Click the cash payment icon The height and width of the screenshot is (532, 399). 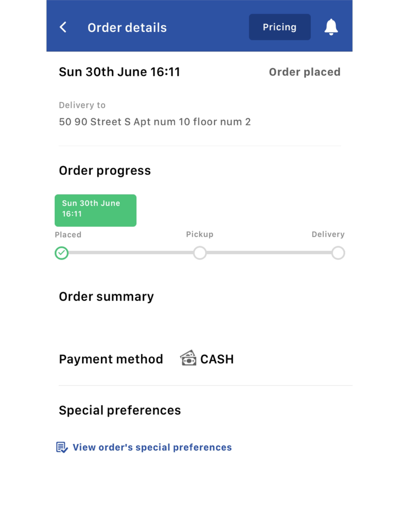coord(188,358)
